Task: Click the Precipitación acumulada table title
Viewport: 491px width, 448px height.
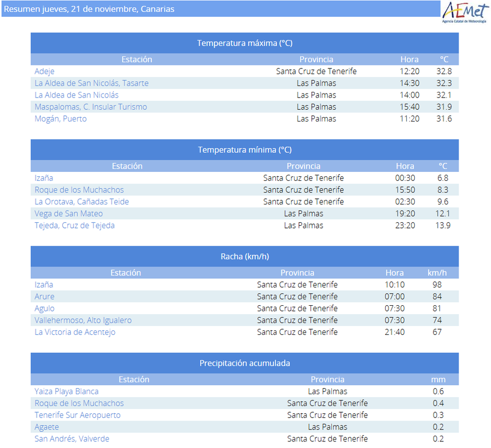Action: [x=244, y=363]
